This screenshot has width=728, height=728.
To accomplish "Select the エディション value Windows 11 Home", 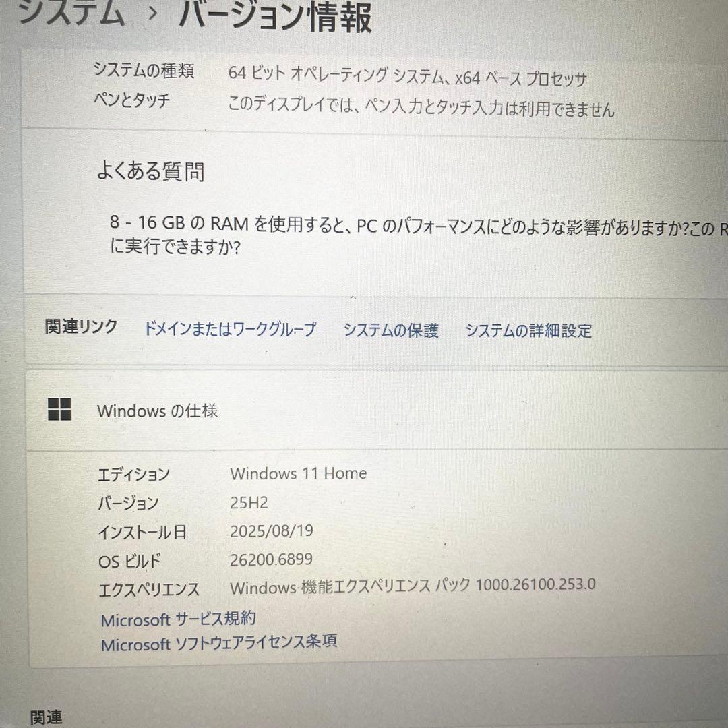I will coord(299,473).
